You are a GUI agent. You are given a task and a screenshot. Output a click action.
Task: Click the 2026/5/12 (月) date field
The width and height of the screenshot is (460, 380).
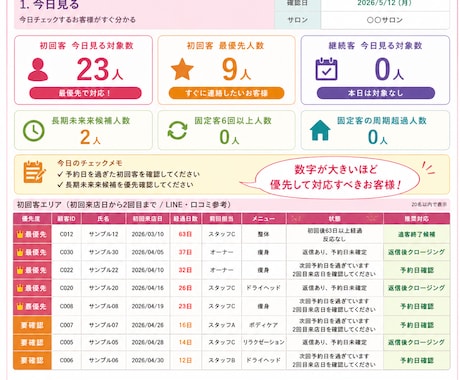pyautogui.click(x=385, y=4)
